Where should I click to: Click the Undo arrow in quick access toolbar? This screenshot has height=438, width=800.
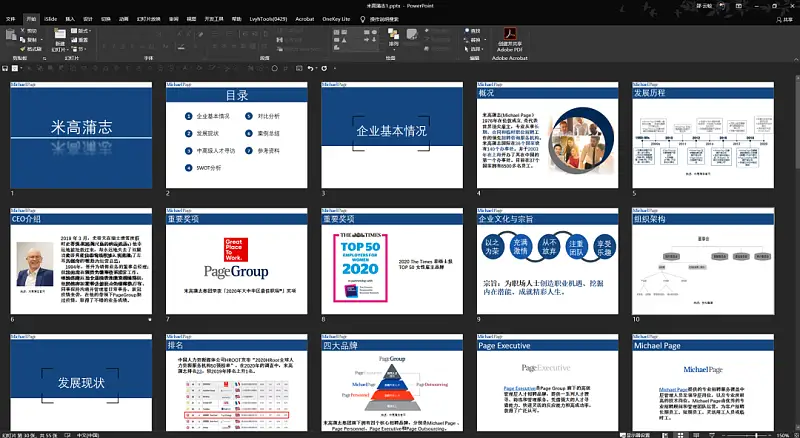(x=310, y=68)
